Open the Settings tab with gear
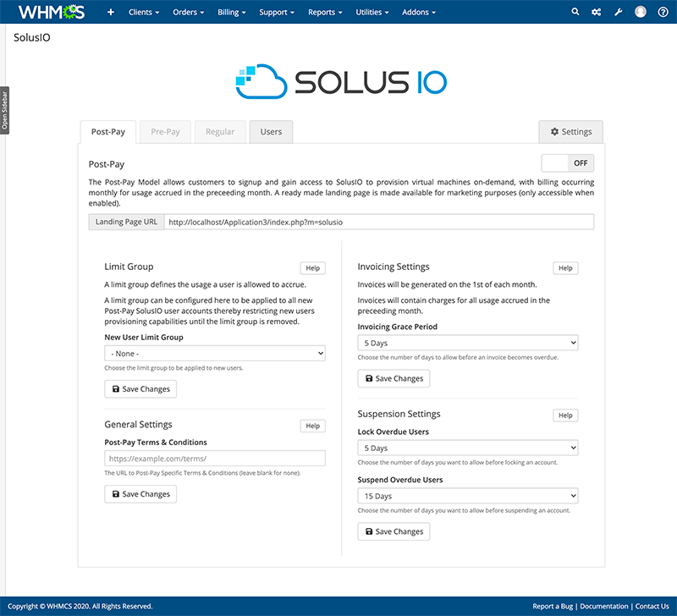 570,132
